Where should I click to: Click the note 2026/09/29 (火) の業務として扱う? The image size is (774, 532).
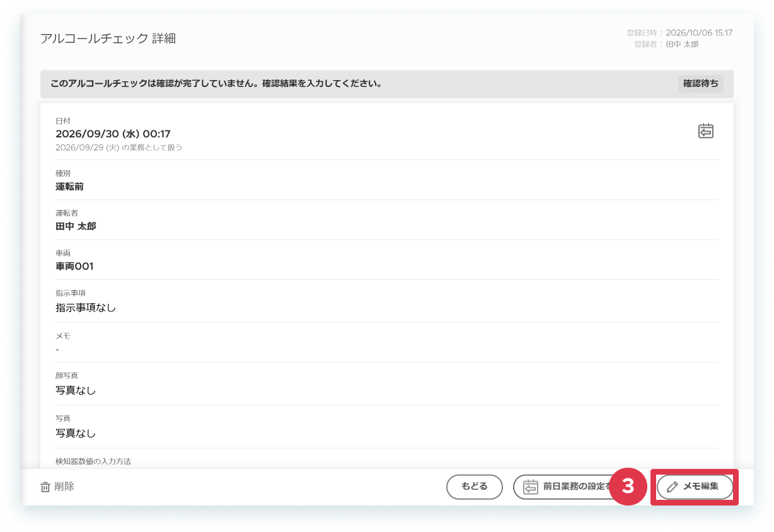tap(119, 147)
